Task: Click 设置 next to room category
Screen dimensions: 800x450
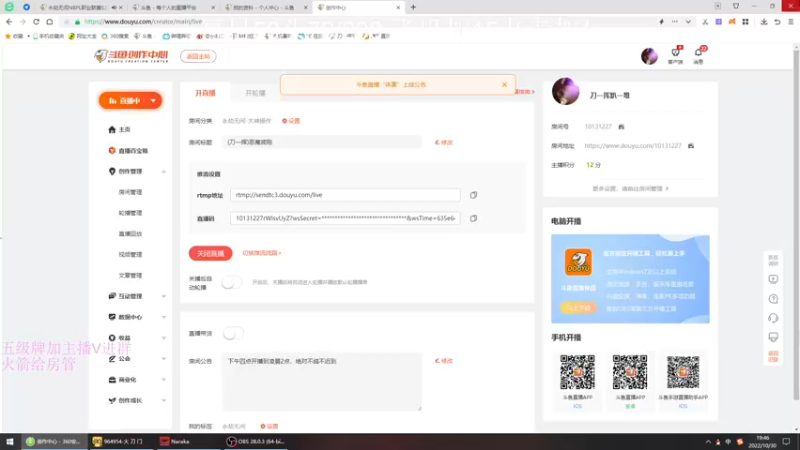Action: click(291, 121)
